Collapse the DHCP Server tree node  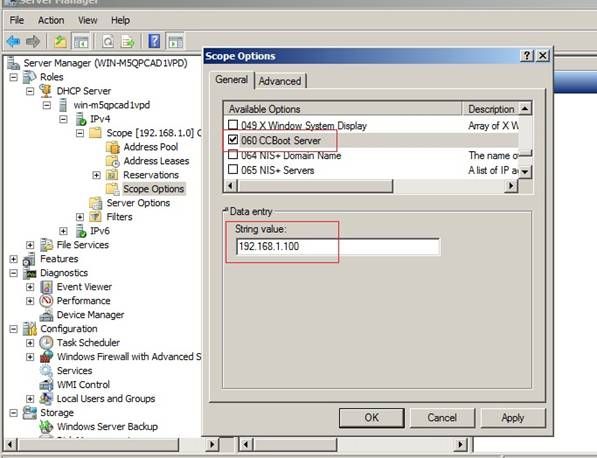pos(30,91)
